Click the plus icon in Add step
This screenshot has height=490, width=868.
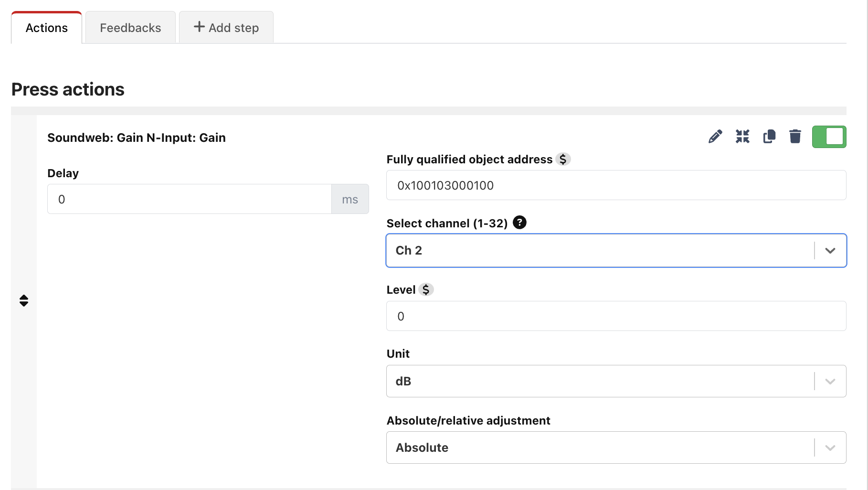pyautogui.click(x=199, y=27)
